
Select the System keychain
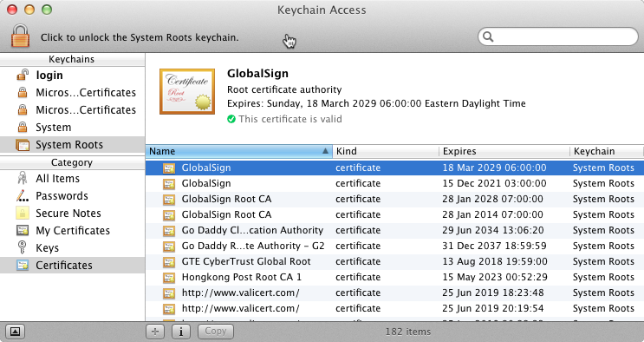coord(72,128)
